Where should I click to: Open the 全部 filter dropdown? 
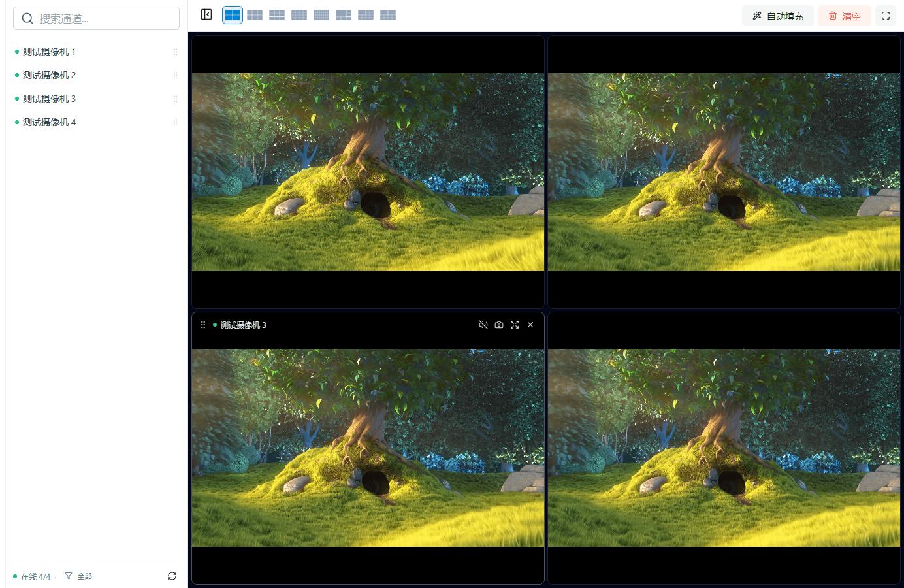pyautogui.click(x=78, y=576)
